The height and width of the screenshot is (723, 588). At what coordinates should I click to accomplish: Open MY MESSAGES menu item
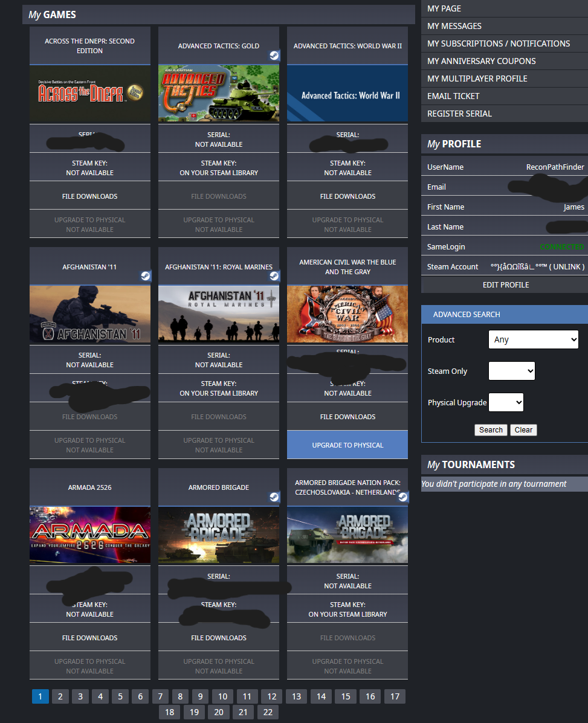[x=505, y=26]
